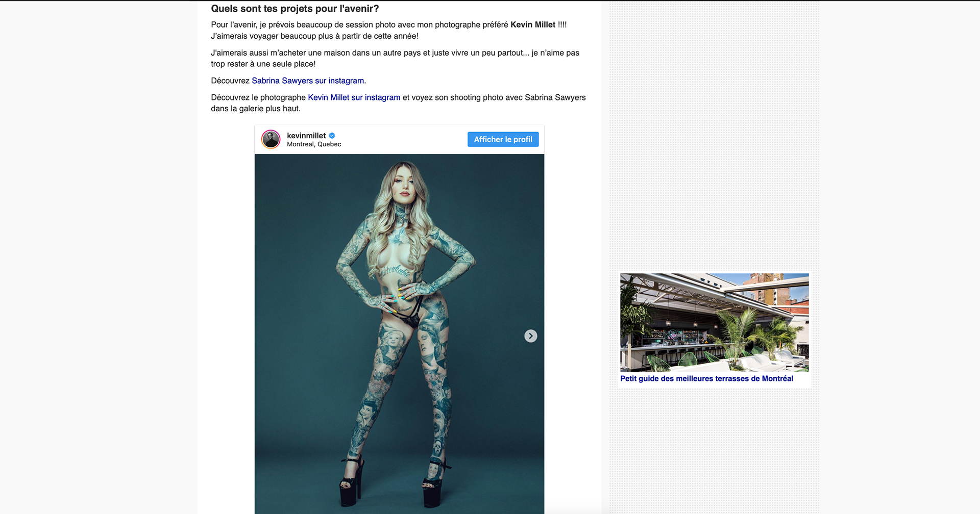Open the Kevin Millet sur instagram link
The height and width of the screenshot is (514, 980).
click(x=354, y=97)
